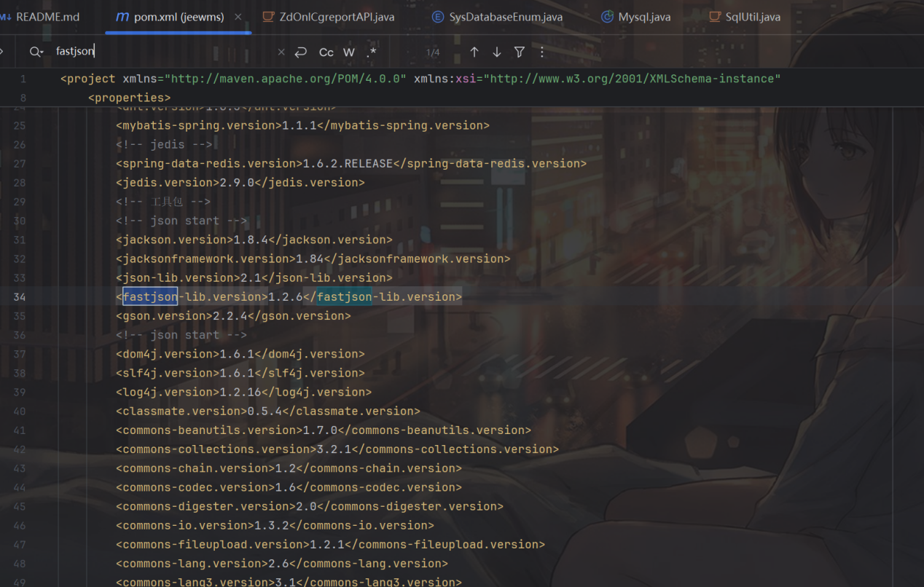Open the SqlUtil.java editor tab
Screen dimensions: 924x587
coord(753,17)
